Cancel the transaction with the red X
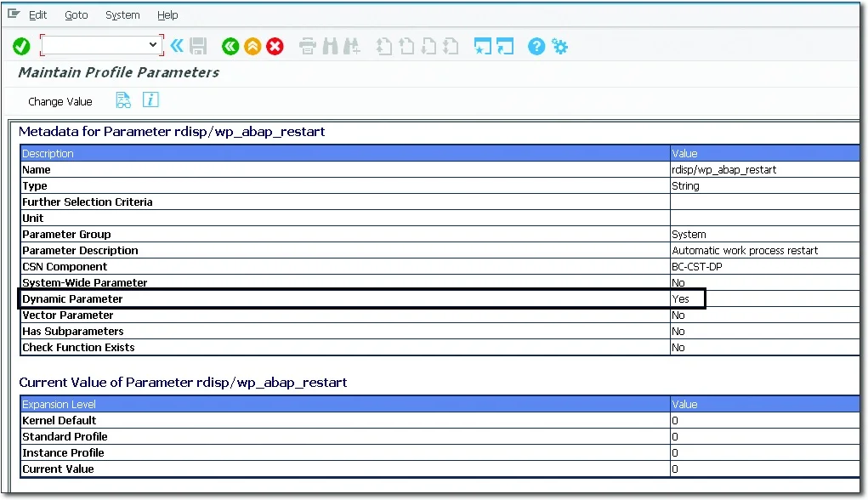The image size is (868, 500). coord(274,46)
